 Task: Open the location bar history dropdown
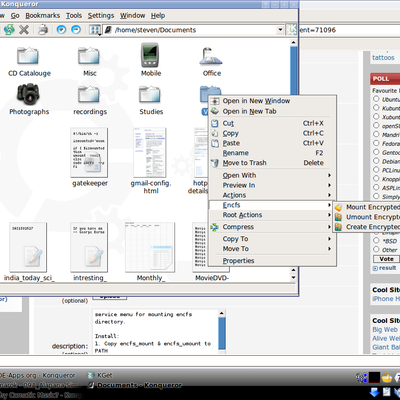point(280,30)
